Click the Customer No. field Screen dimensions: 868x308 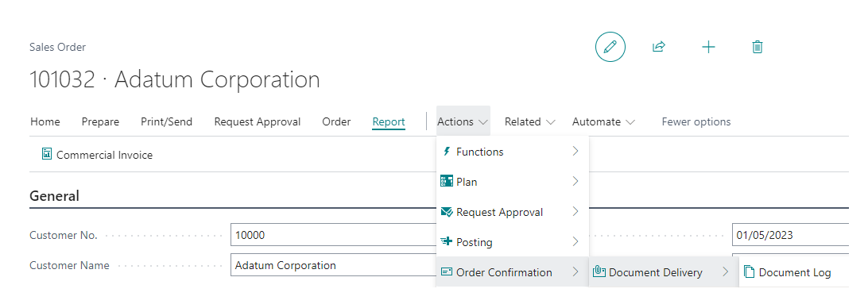click(x=333, y=235)
